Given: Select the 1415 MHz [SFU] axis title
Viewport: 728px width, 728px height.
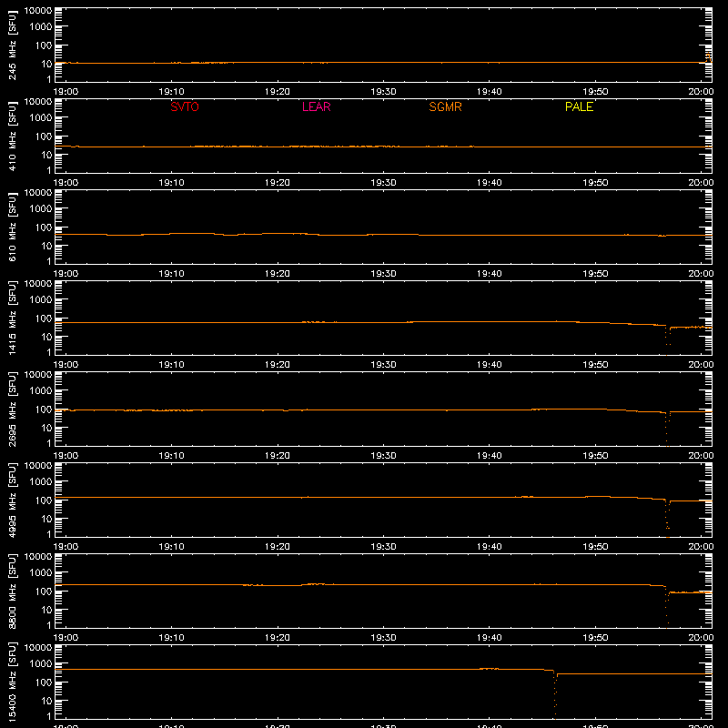Looking at the screenshot, I should 12,318.
